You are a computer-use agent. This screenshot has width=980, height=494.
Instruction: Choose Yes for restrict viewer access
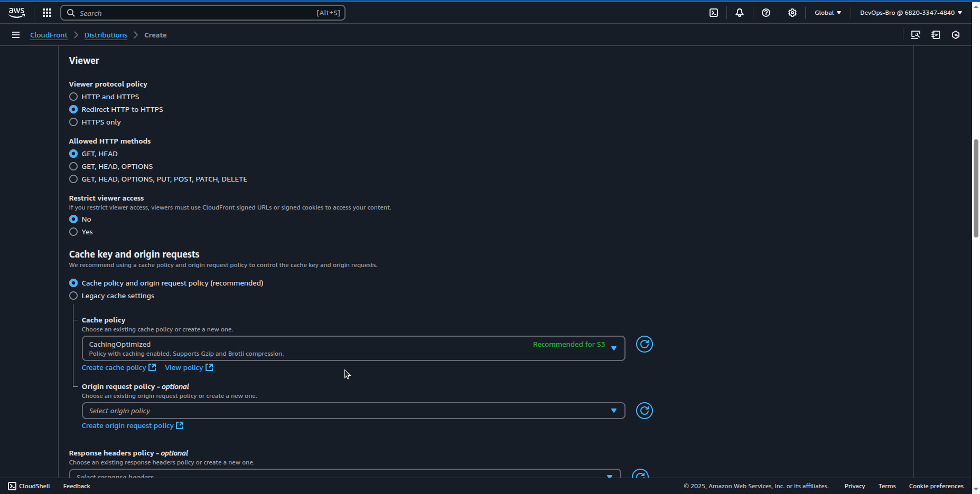tap(73, 232)
